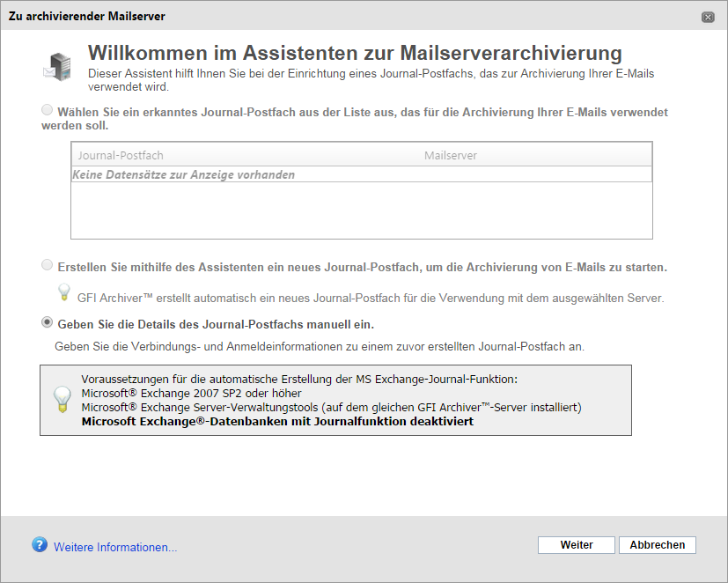Click the Weiter button

(577, 545)
